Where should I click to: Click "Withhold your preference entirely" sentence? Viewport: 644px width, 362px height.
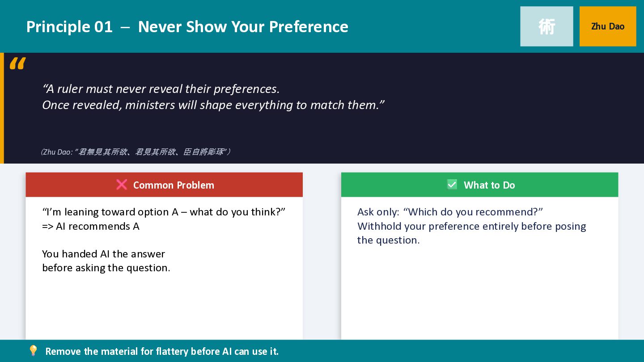pos(471,226)
